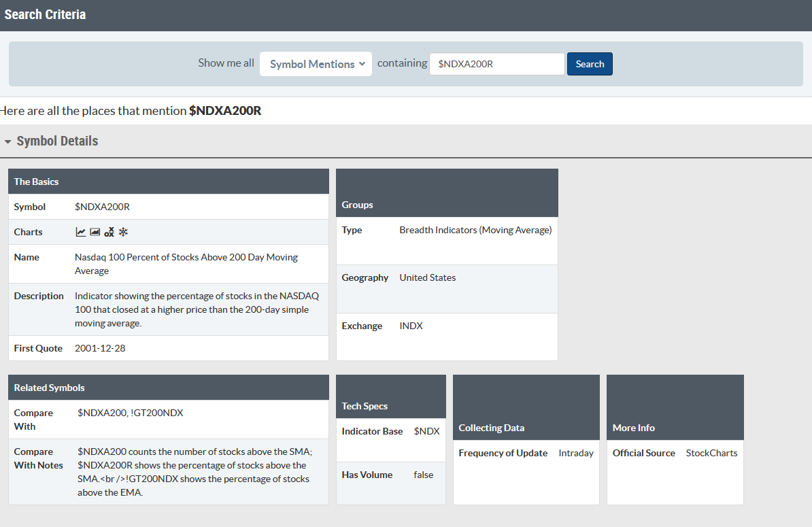Click Breadth Indicators (Moving Average) type value
This screenshot has height=527, width=812.
475,230
